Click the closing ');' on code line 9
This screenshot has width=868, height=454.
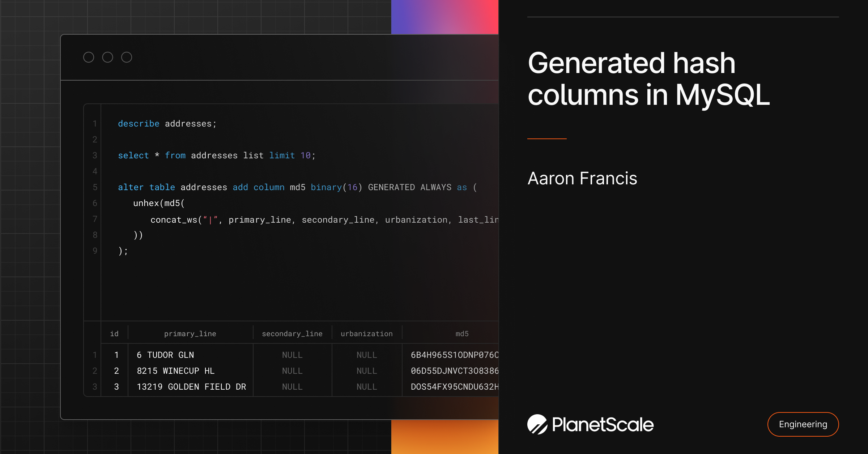[123, 251]
